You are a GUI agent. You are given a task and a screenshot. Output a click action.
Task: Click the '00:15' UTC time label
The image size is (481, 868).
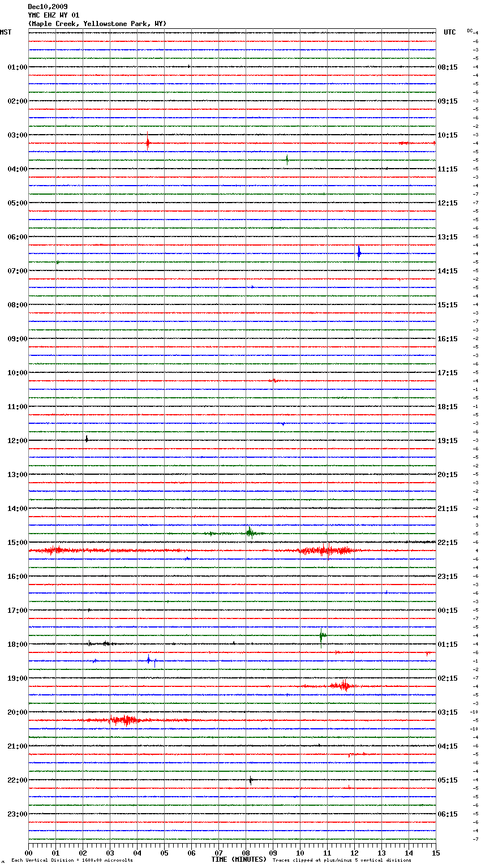pos(448,611)
